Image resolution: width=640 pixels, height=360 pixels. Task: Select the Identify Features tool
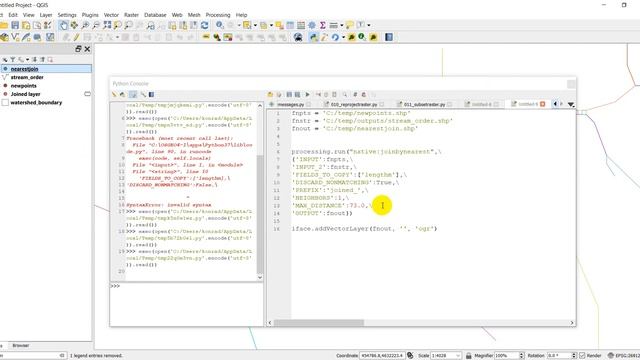click(x=220, y=25)
